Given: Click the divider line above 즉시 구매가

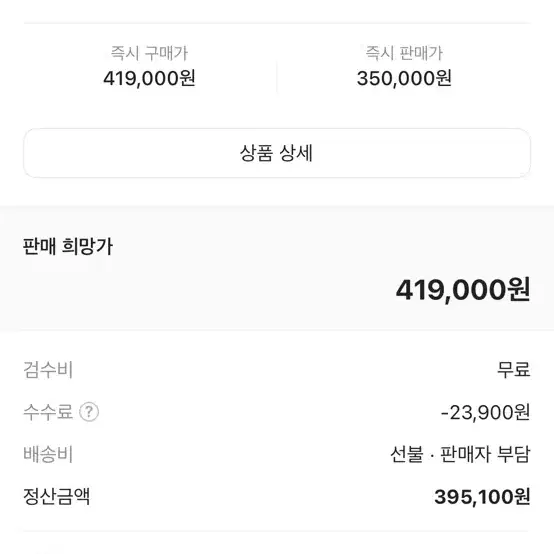Looking at the screenshot, I should (277, 23).
